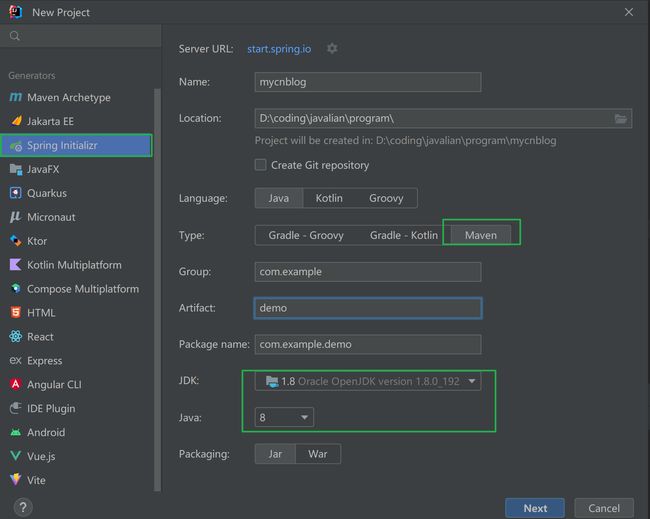Click the IDE Plugin plug icon
Image resolution: width=650 pixels, height=519 pixels.
15,408
